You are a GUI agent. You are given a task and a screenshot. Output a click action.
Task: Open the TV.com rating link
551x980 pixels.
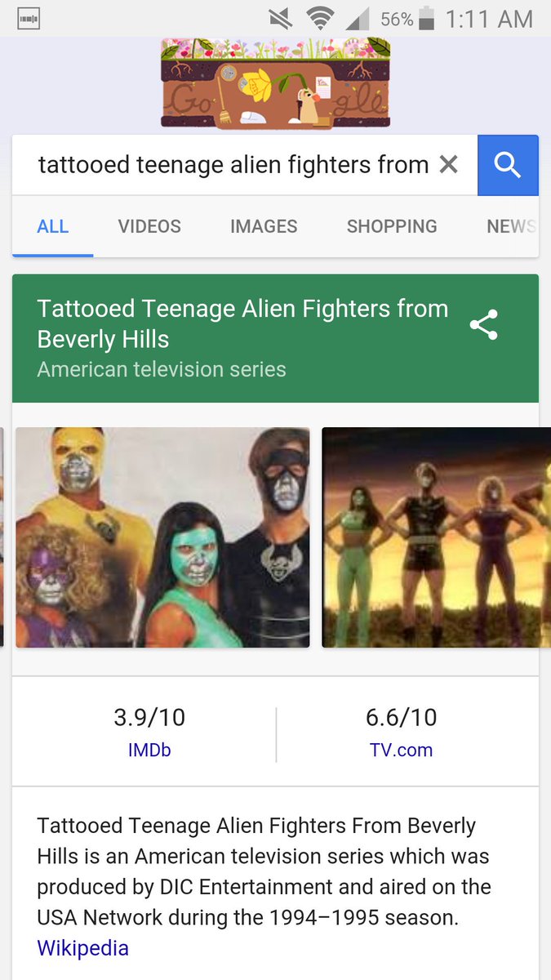coord(401,750)
